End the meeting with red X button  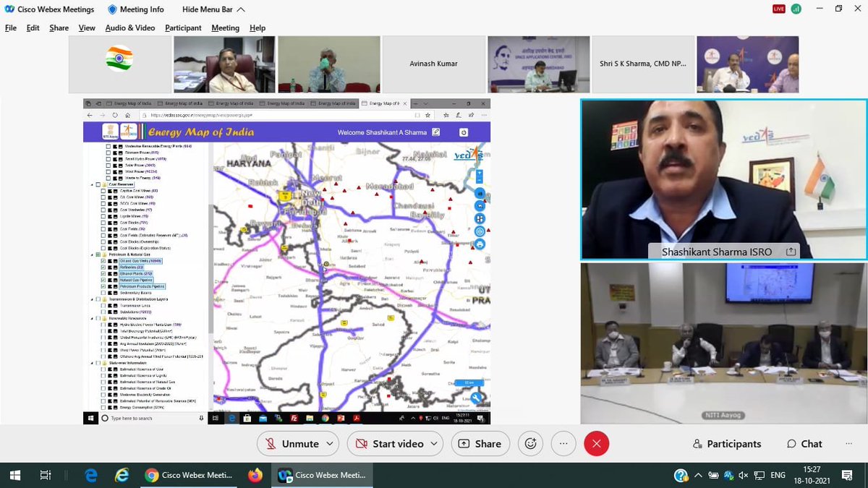click(596, 443)
